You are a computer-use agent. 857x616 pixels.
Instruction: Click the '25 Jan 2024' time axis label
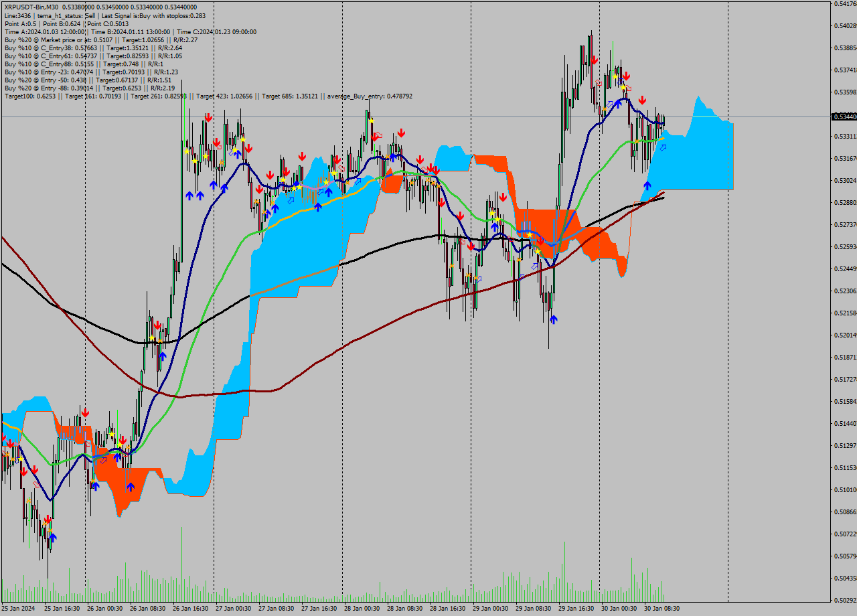coord(18,609)
